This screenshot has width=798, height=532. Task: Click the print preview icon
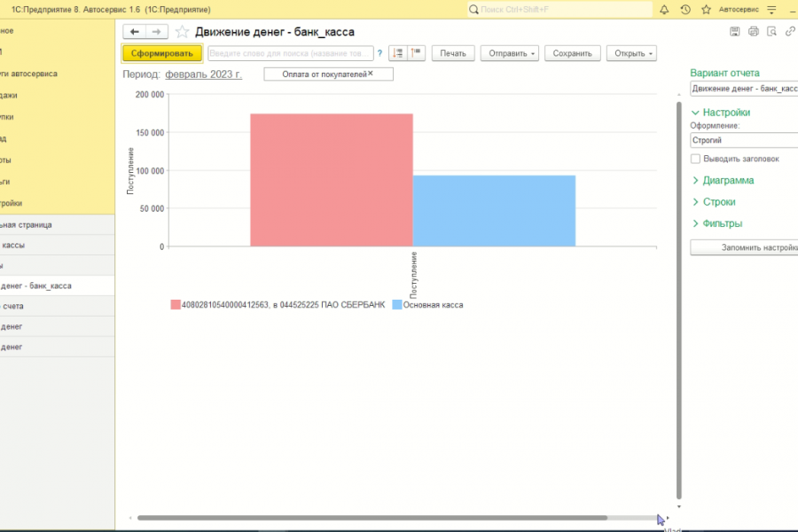(771, 32)
